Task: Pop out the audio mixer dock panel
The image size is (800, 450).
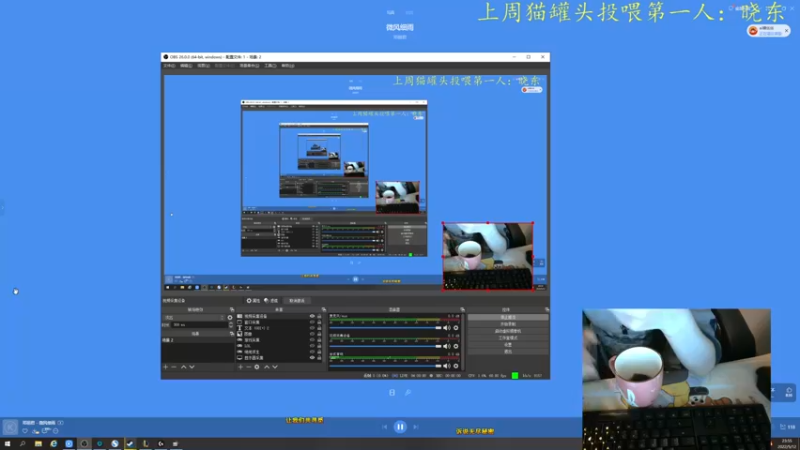Action: pyautogui.click(x=462, y=309)
